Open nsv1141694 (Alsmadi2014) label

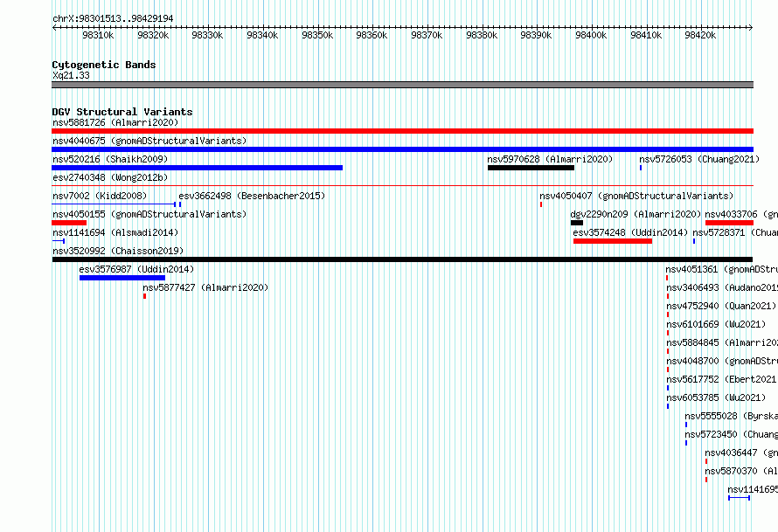click(115, 232)
